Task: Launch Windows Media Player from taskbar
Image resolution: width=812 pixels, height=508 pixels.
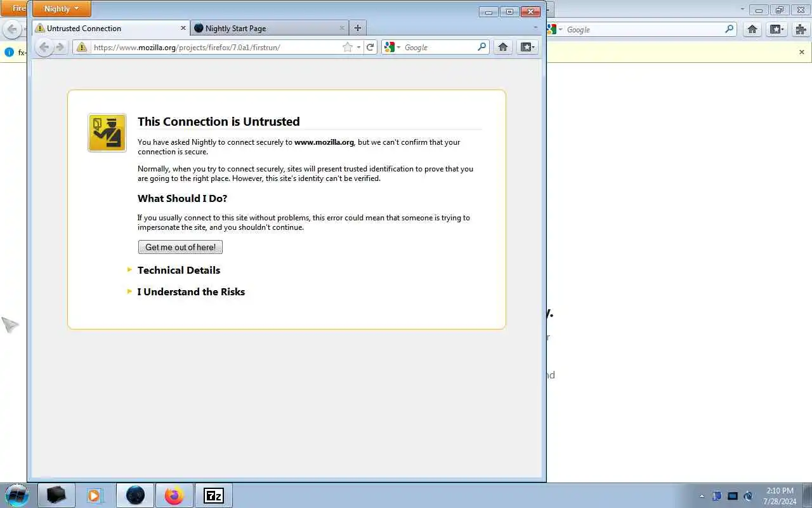Action: coord(95,495)
